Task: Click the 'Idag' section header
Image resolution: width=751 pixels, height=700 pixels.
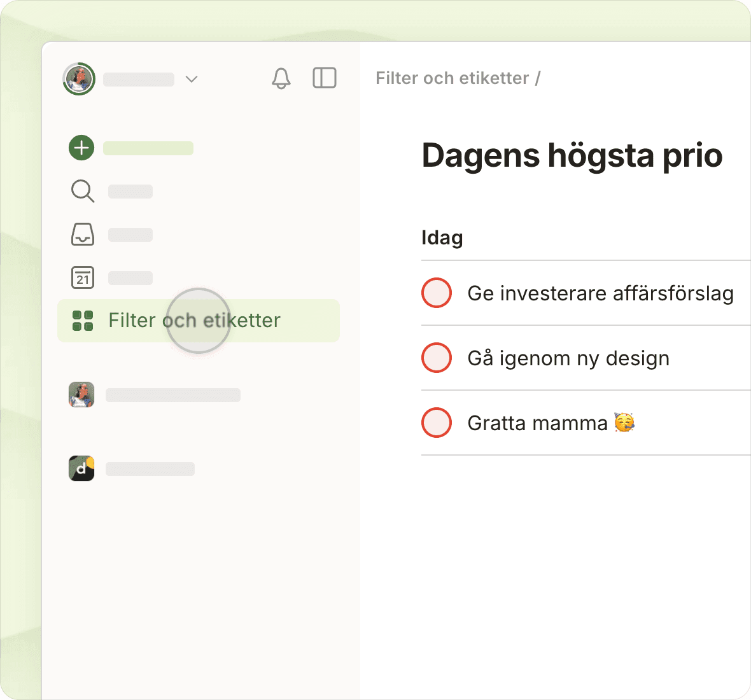Action: [x=442, y=238]
